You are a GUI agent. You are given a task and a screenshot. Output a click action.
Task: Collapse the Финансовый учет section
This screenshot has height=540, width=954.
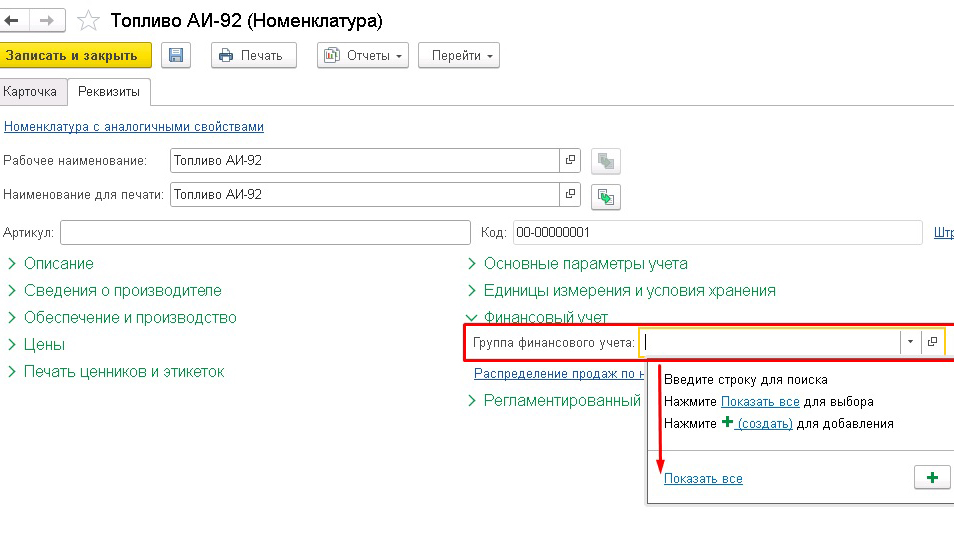[x=545, y=318]
